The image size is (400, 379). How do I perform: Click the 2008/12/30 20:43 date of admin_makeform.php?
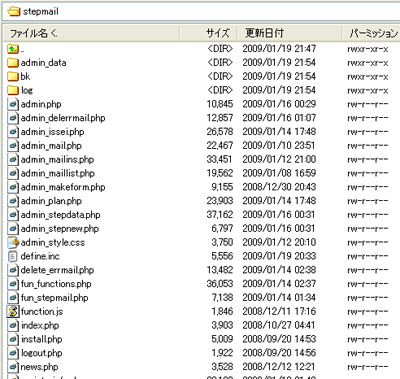(x=279, y=187)
